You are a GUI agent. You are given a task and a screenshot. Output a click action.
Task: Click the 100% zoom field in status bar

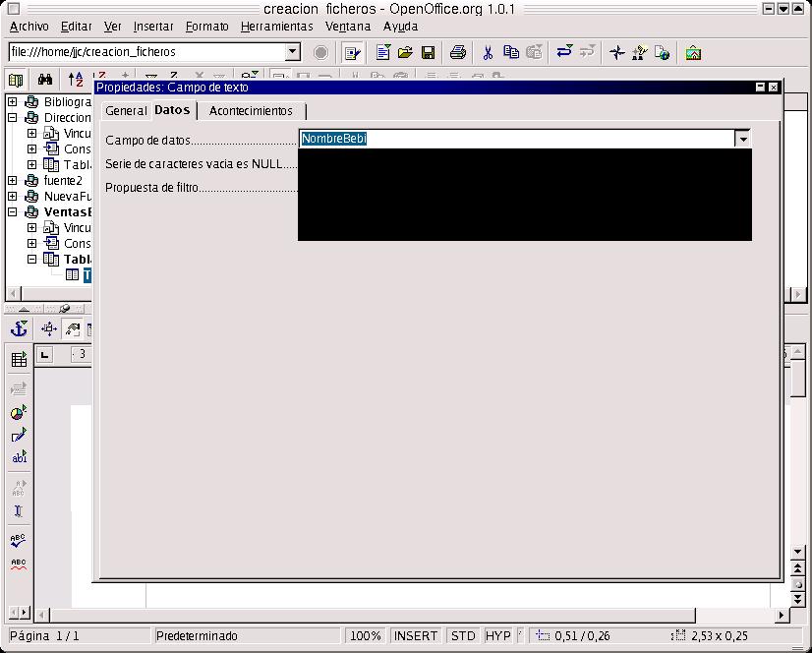[x=366, y=636]
